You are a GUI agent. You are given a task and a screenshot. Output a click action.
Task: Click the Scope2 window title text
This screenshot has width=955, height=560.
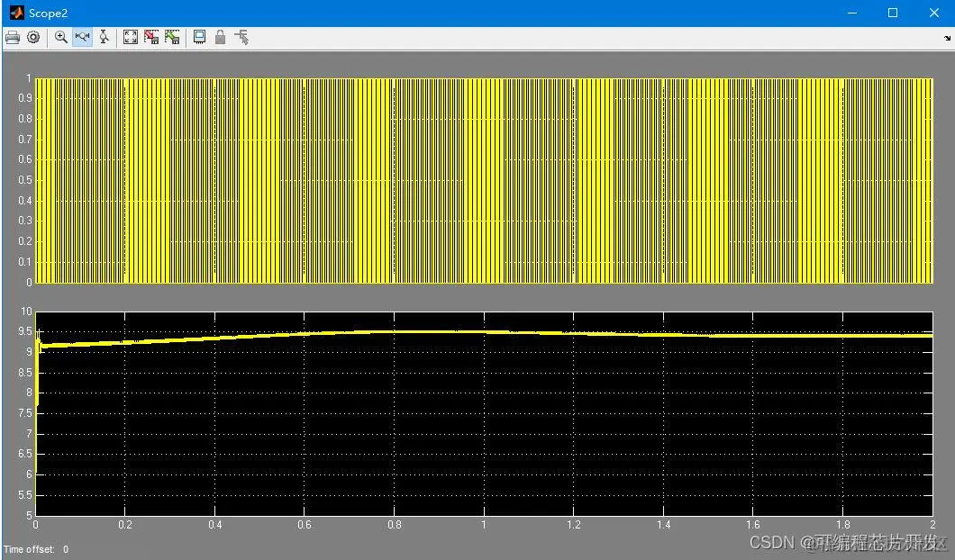[48, 14]
